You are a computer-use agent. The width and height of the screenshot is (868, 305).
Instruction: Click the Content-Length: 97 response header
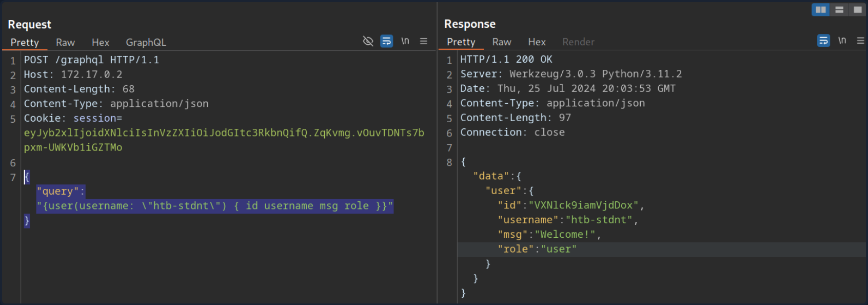pos(515,118)
